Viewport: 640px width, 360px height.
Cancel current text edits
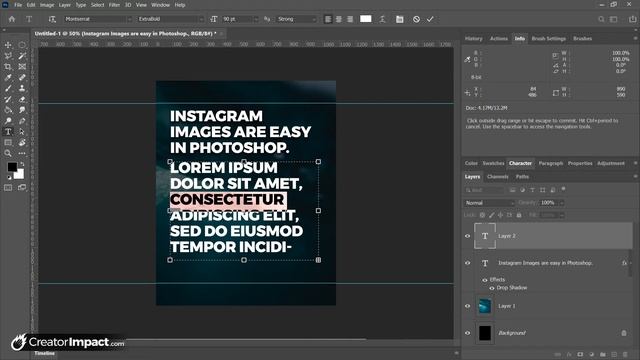(416, 19)
